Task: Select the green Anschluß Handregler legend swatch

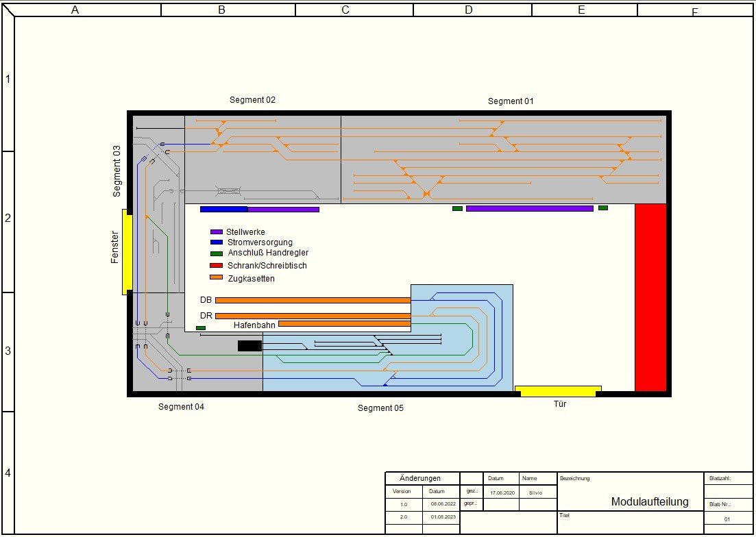Action: tap(216, 253)
